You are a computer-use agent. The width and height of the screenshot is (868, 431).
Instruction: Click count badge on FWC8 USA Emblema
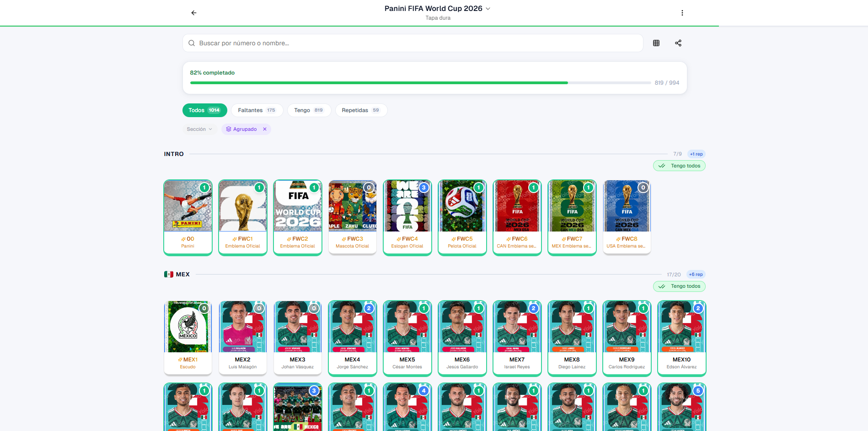643,188
